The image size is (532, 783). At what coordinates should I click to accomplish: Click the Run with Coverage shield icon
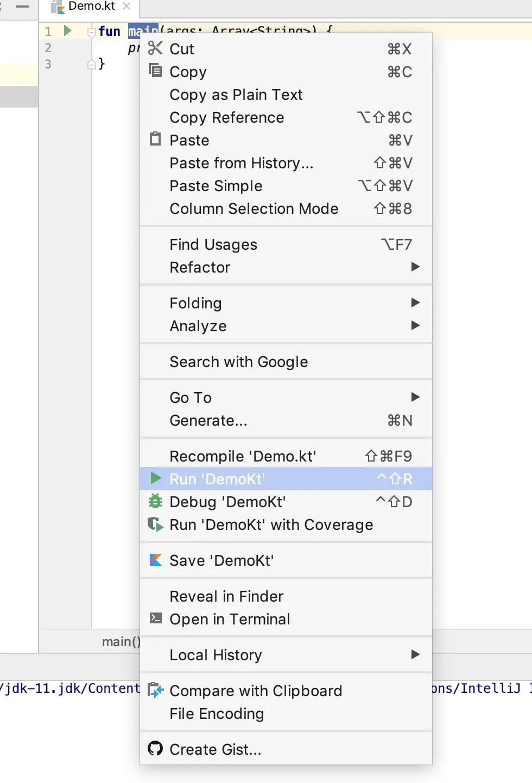[x=155, y=524]
